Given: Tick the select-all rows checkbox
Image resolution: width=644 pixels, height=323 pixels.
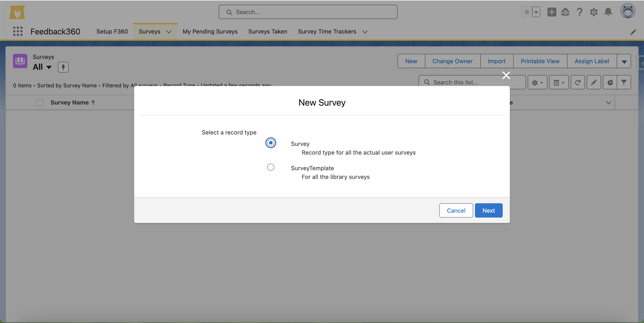Looking at the screenshot, I should coord(40,103).
